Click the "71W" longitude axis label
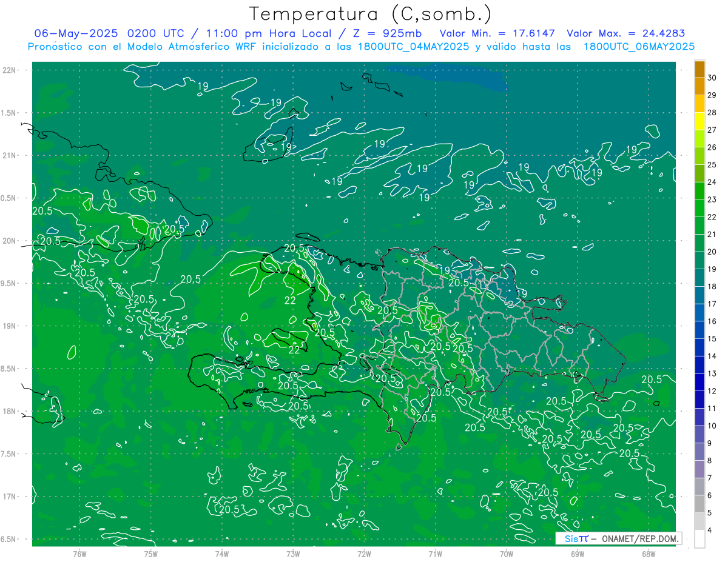Screen dimensions: 728x562 [x=435, y=554]
